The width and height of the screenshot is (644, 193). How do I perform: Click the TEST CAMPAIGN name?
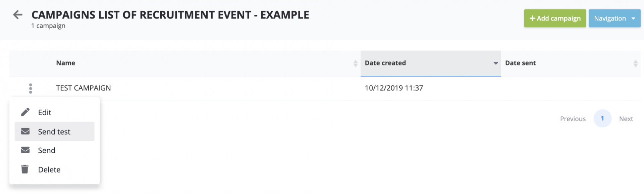click(x=83, y=88)
